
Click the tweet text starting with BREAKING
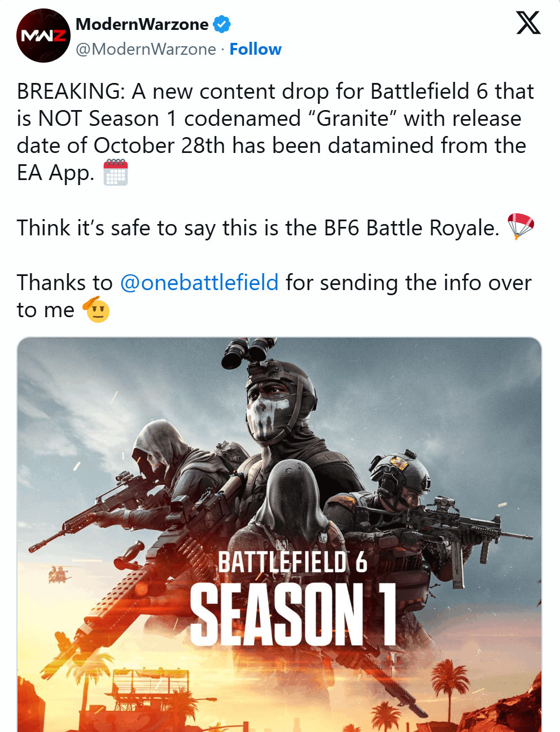275,132
